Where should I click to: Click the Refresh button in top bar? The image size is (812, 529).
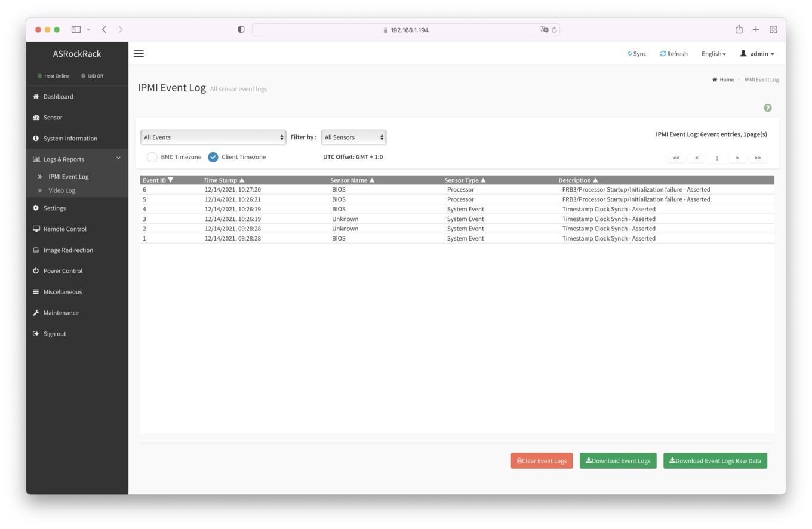click(x=674, y=54)
